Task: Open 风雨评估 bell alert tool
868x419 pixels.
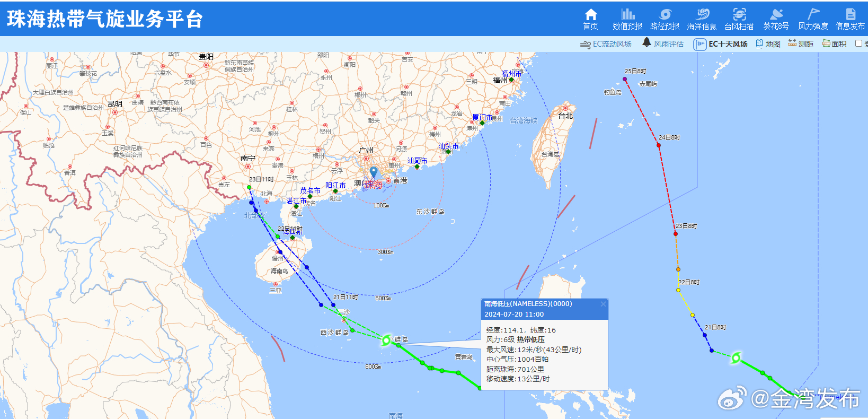Action: point(663,43)
